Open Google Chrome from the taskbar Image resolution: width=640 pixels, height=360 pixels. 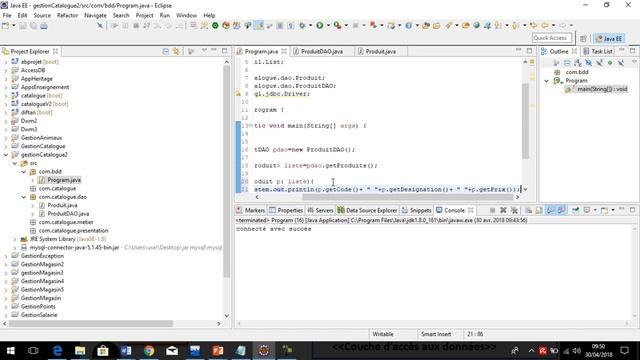(x=149, y=350)
